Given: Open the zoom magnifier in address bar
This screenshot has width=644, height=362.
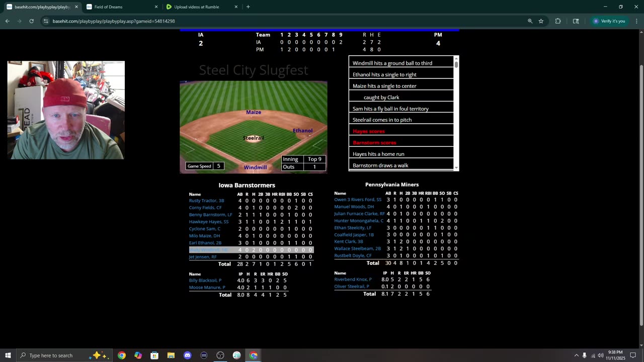Looking at the screenshot, I should 530,21.
